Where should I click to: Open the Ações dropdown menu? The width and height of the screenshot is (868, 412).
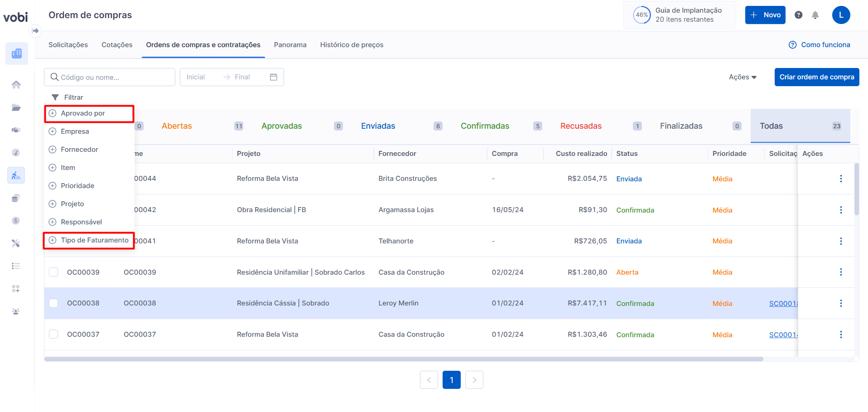point(742,77)
